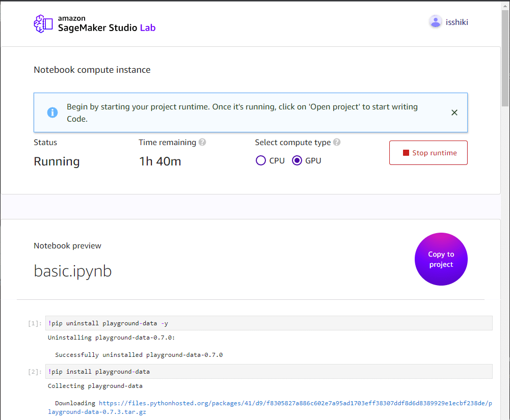This screenshot has width=510, height=420.
Task: Click the Copy to project button
Action: [x=441, y=259]
